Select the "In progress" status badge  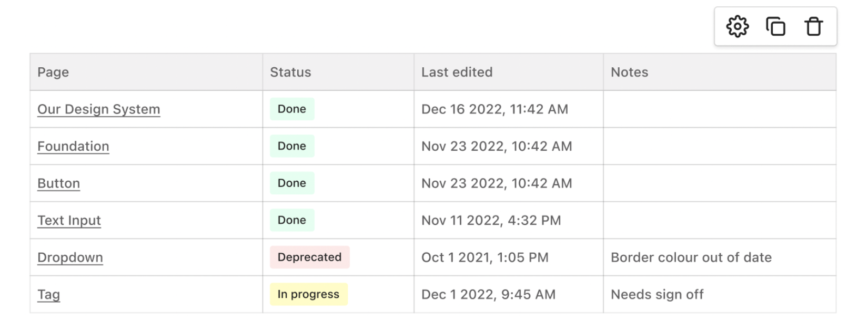(308, 294)
